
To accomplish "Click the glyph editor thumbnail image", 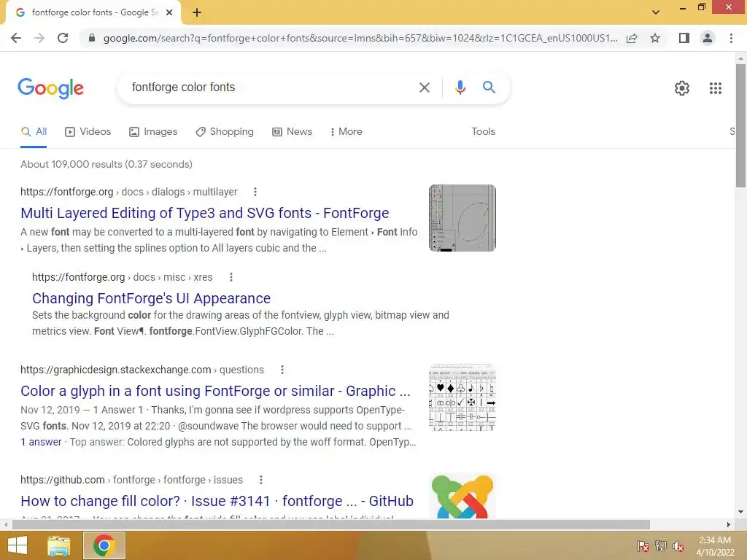I will tap(462, 218).
